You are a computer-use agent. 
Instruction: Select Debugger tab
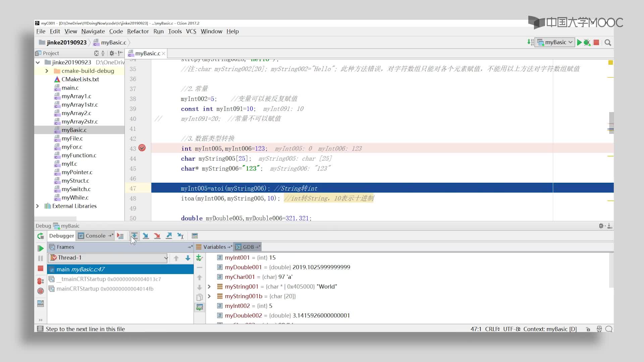click(x=61, y=236)
